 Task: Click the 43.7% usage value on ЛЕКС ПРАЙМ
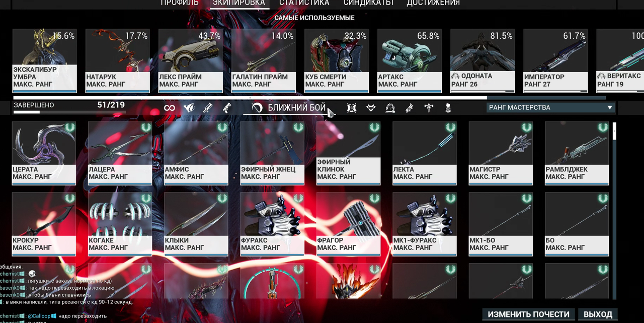point(209,36)
